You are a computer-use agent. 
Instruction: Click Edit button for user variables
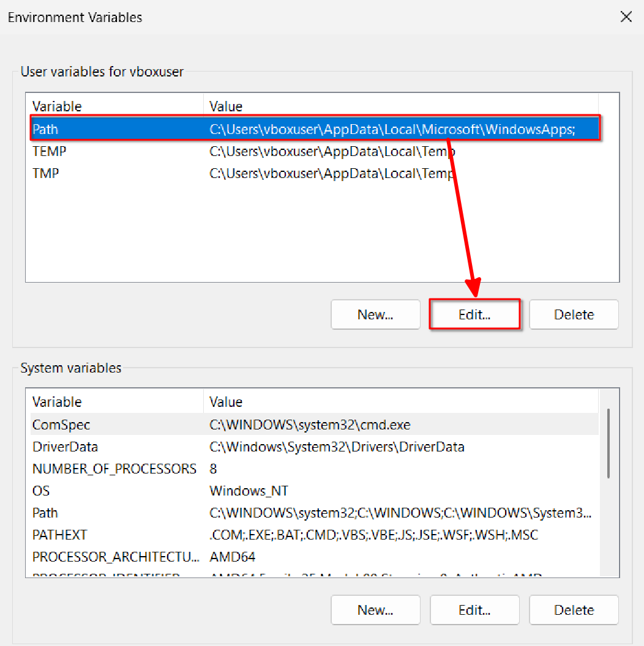474,314
